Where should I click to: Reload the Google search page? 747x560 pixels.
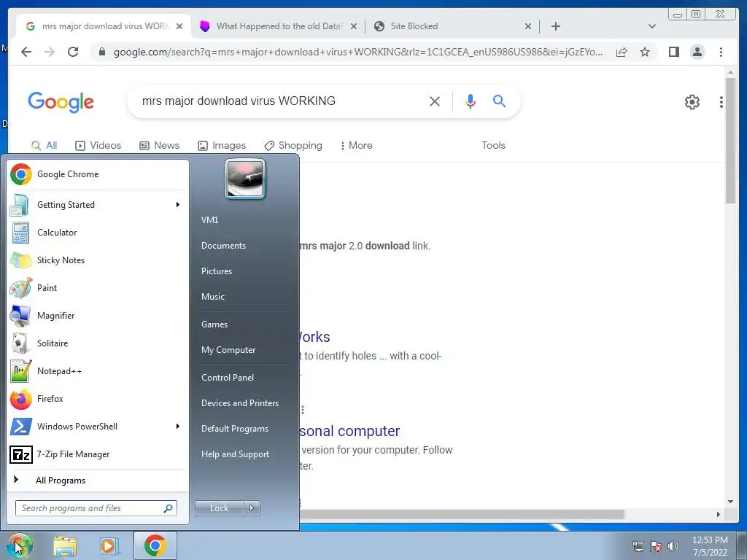(x=73, y=52)
